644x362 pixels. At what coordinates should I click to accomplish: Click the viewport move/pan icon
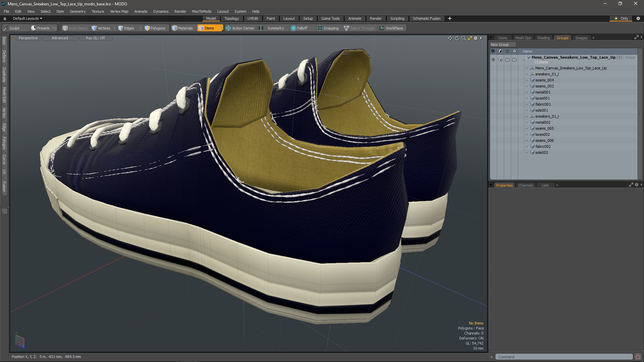tap(450, 38)
